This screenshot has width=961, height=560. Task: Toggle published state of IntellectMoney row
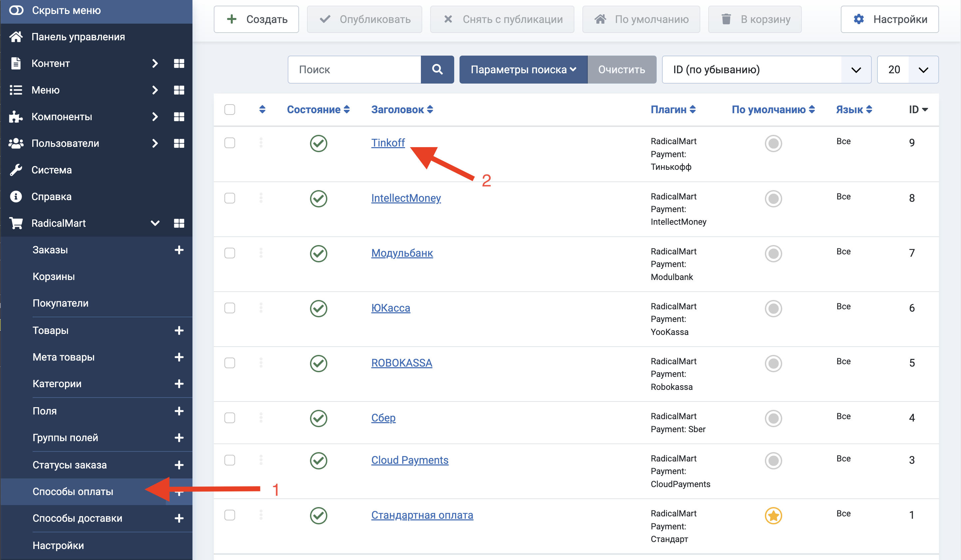tap(318, 199)
